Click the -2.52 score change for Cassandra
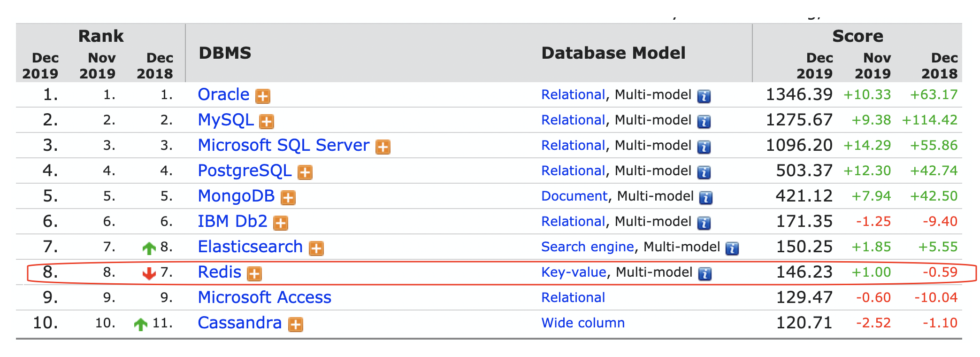The width and height of the screenshot is (980, 357). (x=873, y=323)
